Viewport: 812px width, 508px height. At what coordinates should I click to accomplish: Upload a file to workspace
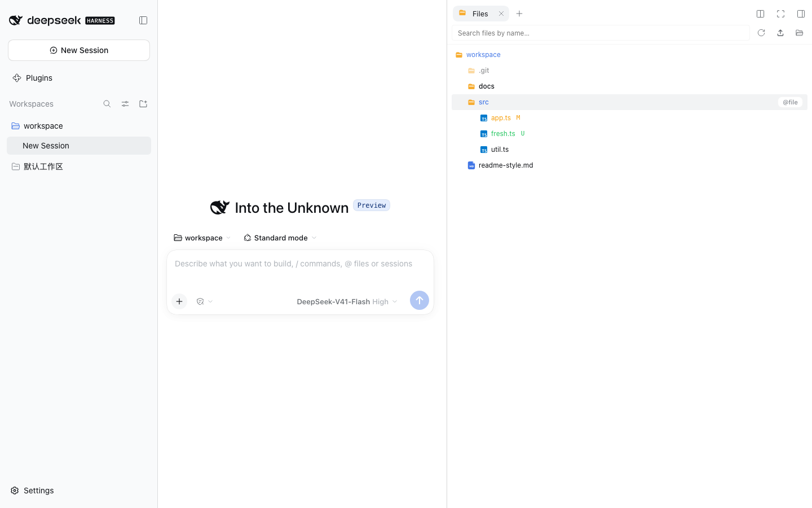[x=780, y=33]
